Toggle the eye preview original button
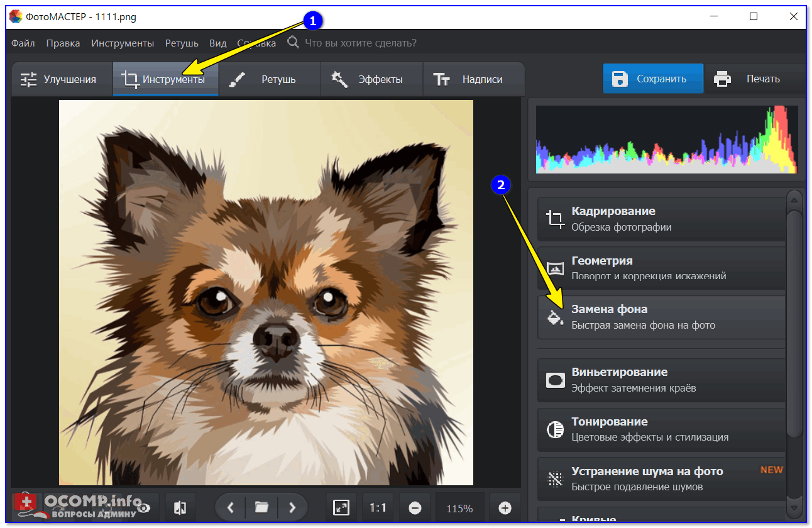This screenshot has height=528, width=812. [144, 508]
